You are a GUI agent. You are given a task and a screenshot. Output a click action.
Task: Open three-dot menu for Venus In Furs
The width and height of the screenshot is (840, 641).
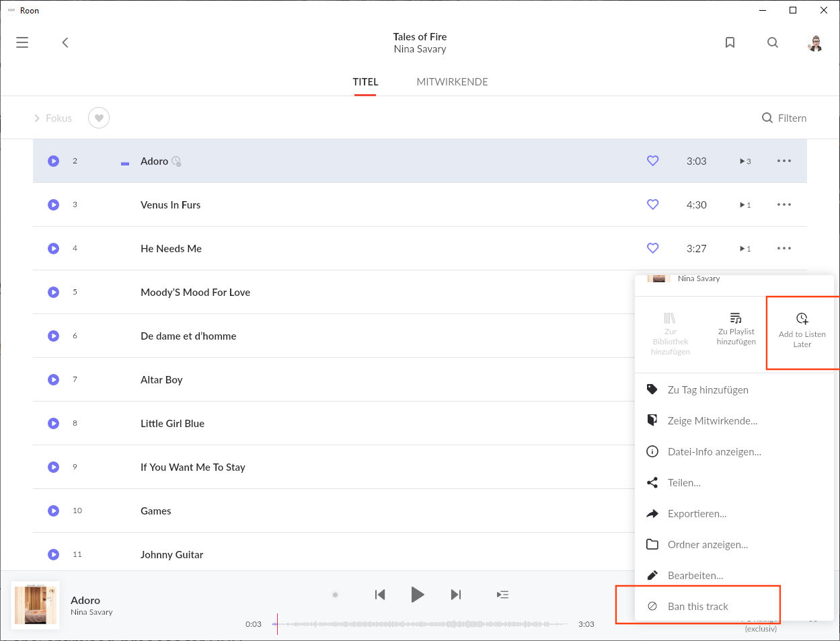click(x=784, y=204)
